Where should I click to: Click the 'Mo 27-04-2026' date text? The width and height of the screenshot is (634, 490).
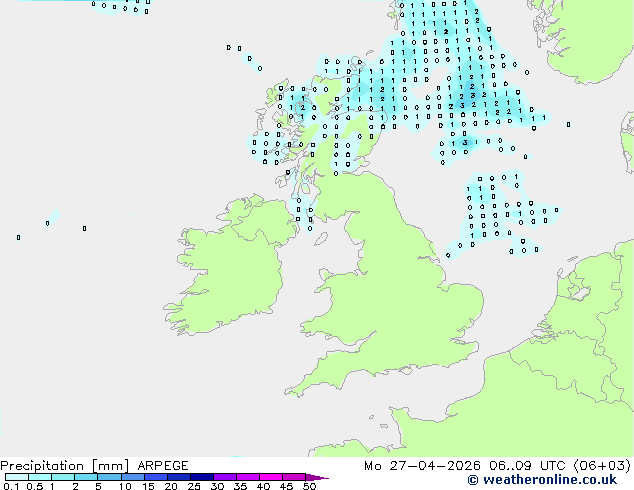point(422,466)
